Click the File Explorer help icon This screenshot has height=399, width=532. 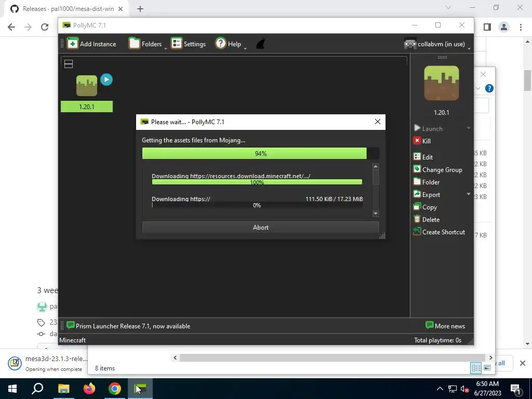(x=489, y=88)
